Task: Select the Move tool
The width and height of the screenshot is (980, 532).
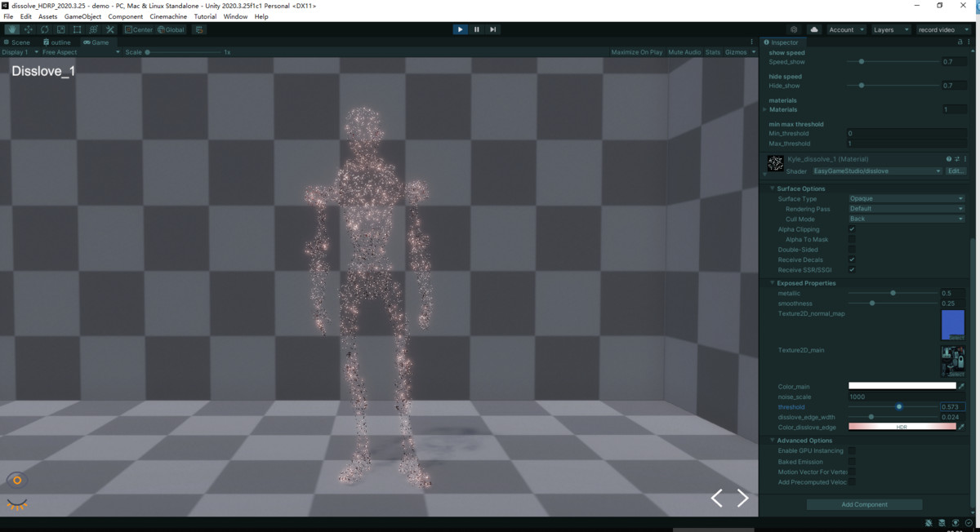Action: 28,29
